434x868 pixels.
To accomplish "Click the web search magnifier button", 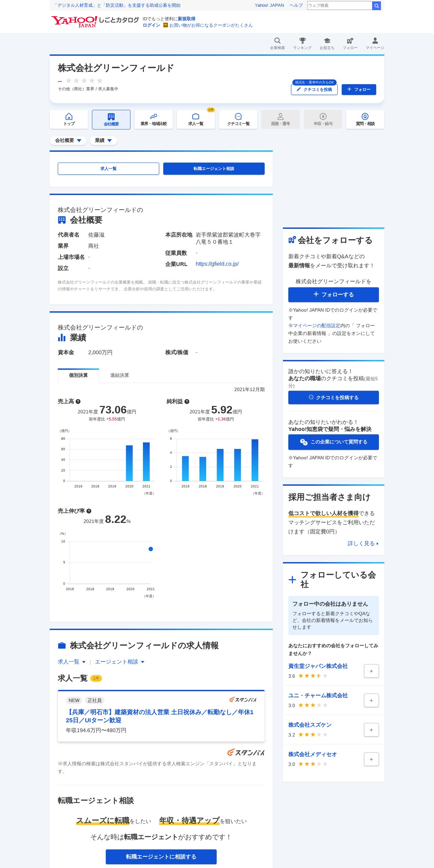I will click(x=376, y=5).
